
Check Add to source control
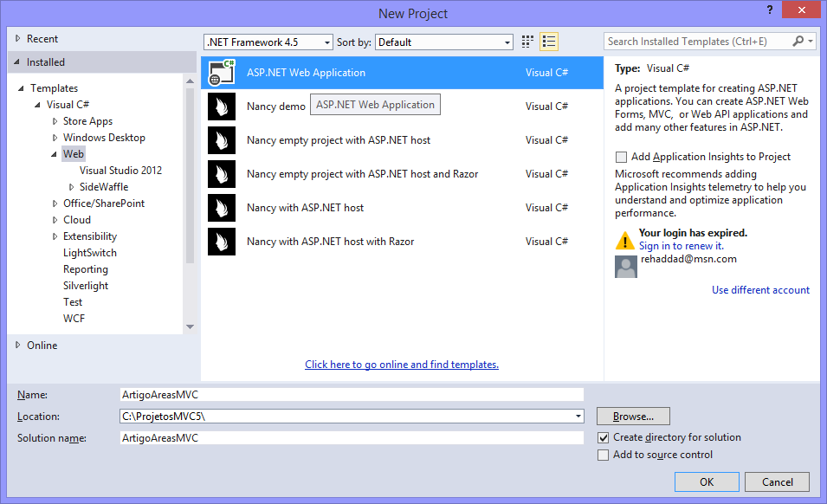(603, 455)
